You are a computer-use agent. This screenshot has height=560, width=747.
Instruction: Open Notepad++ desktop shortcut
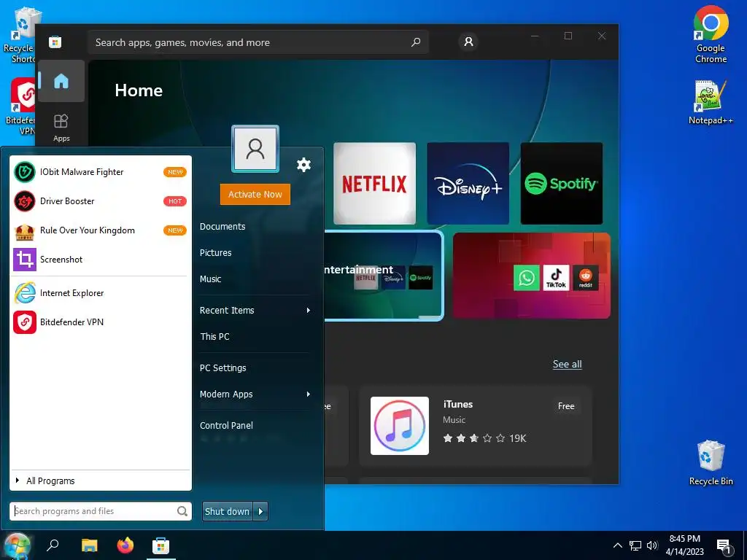pos(711,102)
